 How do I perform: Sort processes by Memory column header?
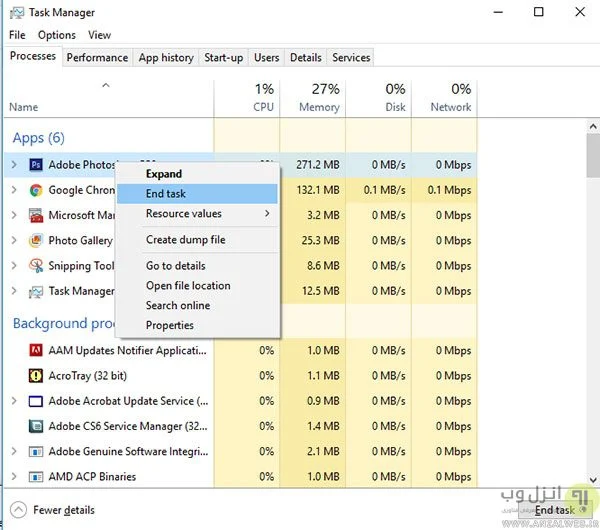coord(312,98)
